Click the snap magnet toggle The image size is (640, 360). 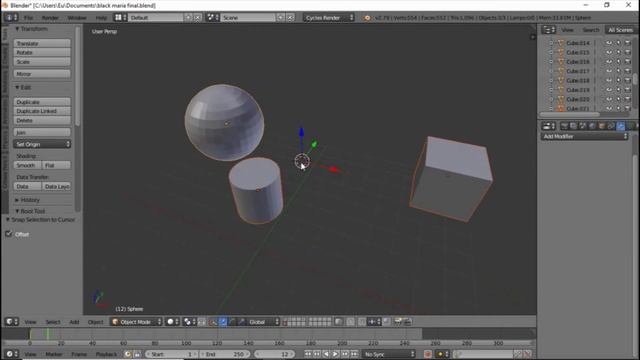pyautogui.click(x=362, y=322)
